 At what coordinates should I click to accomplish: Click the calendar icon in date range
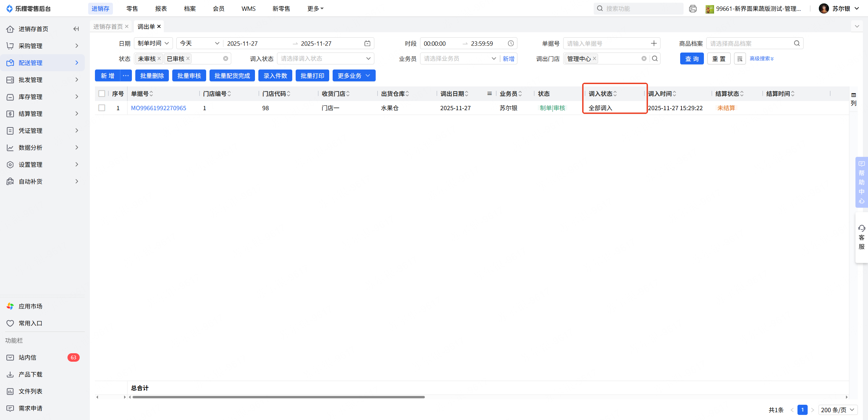[x=367, y=43]
